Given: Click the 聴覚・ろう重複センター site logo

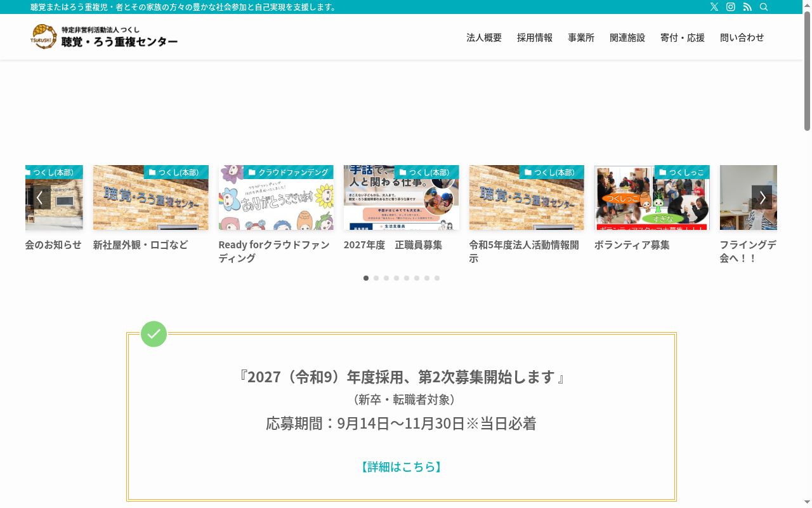Looking at the screenshot, I should (105, 37).
